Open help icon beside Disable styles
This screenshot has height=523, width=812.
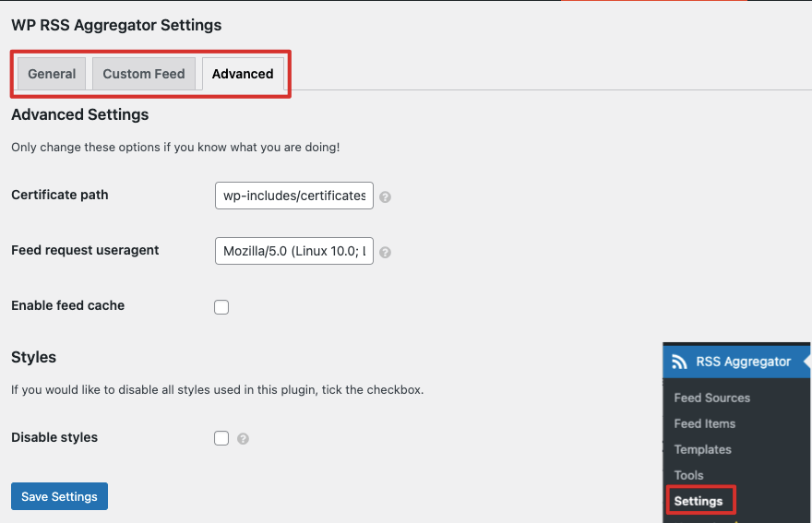(243, 438)
